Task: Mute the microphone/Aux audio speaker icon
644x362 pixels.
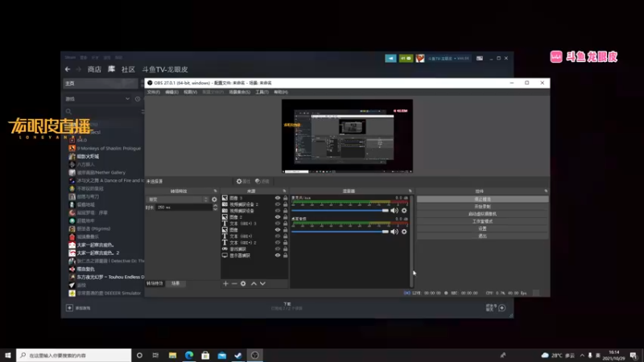Action: 394,211
